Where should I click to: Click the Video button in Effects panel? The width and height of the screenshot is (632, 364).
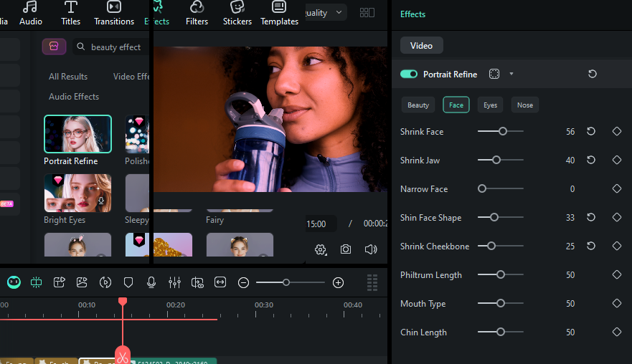(421, 46)
